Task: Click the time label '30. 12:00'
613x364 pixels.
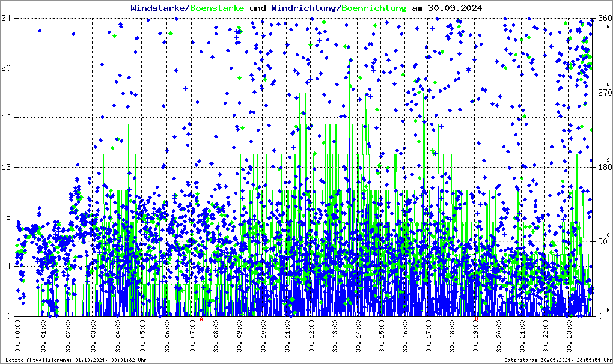Action: pos(311,336)
